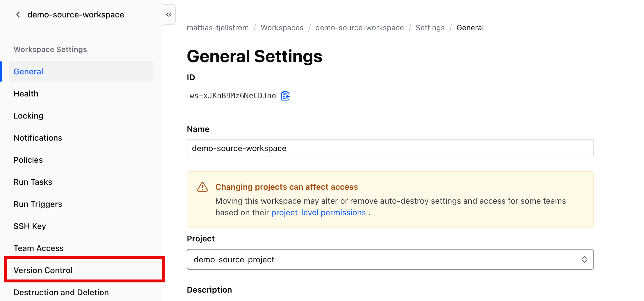Image resolution: width=644 pixels, height=301 pixels.
Task: Open Destruction and Deletion settings
Action: coord(61,292)
